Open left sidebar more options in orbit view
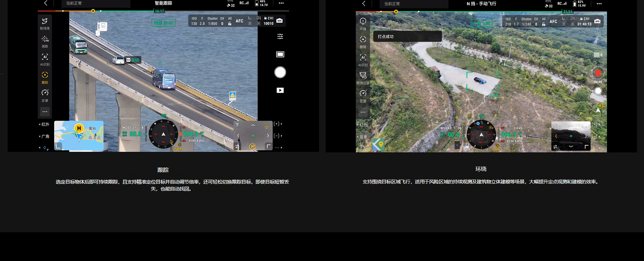644x261 pixels. 363,112
